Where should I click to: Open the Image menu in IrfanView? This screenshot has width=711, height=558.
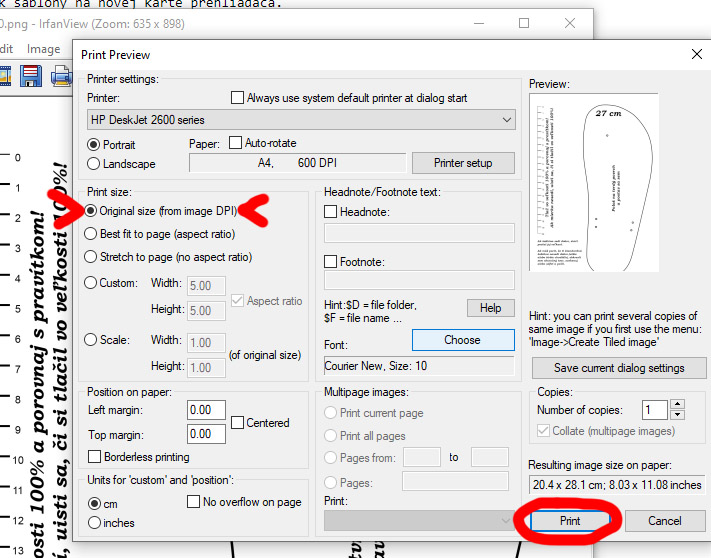(44, 49)
